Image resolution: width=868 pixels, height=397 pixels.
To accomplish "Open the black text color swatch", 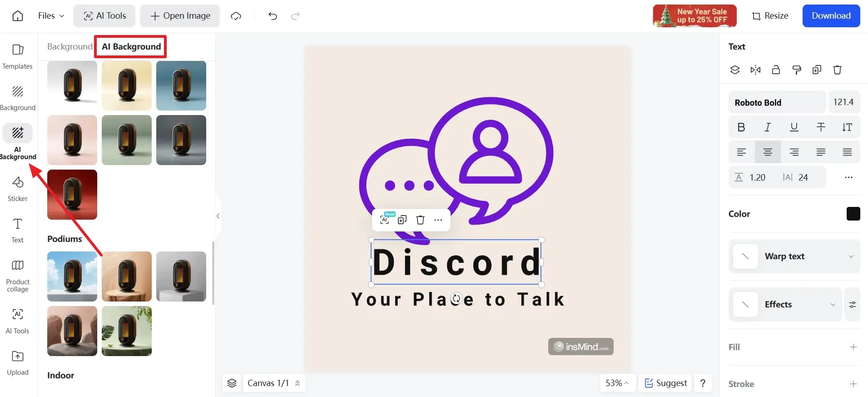I will tap(853, 214).
